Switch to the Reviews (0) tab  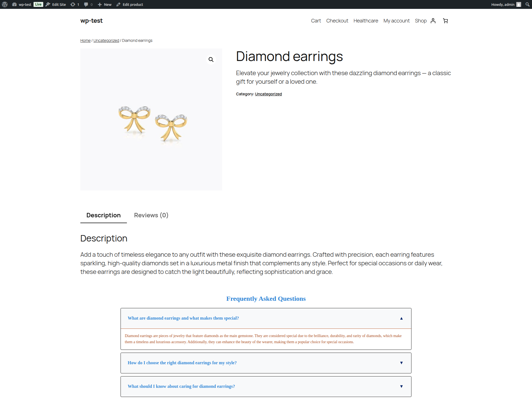click(x=151, y=215)
